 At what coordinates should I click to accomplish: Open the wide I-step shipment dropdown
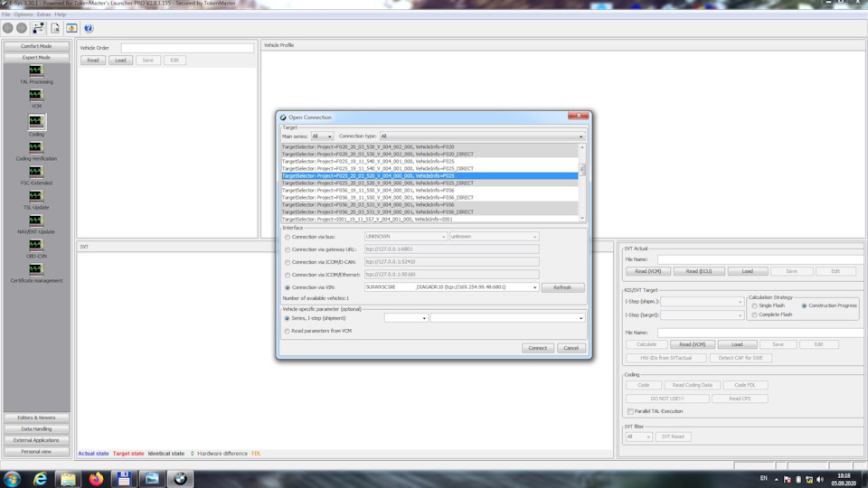pos(507,318)
